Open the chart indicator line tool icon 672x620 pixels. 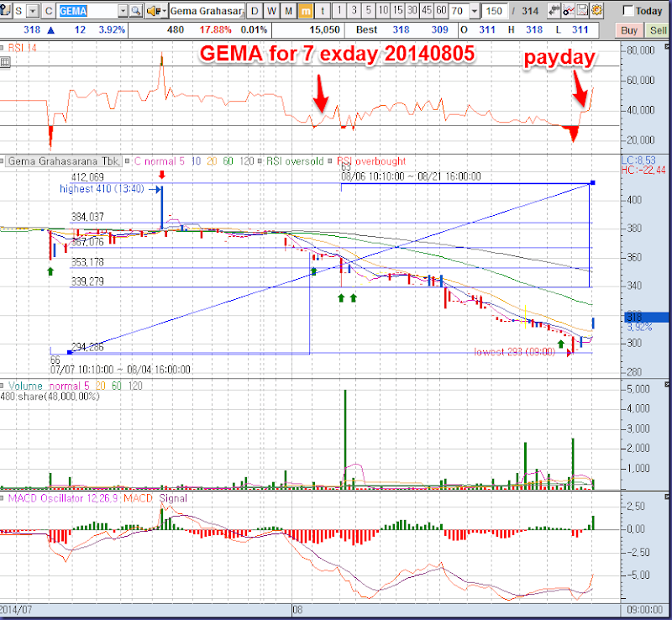(569, 10)
